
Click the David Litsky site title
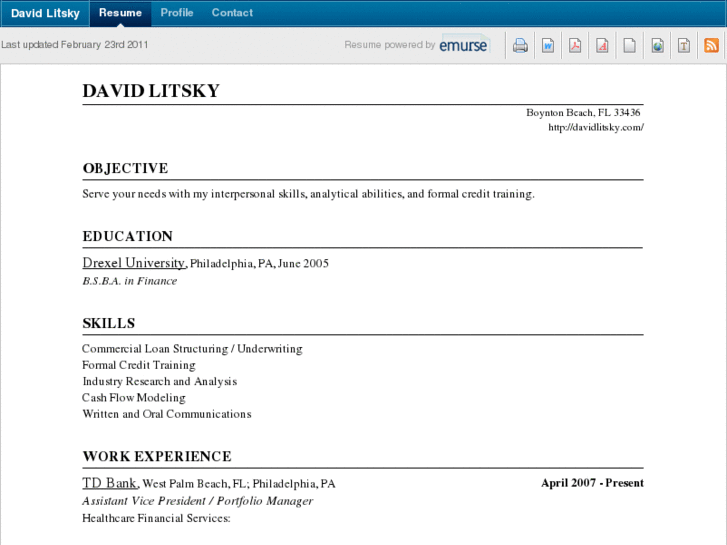[45, 13]
